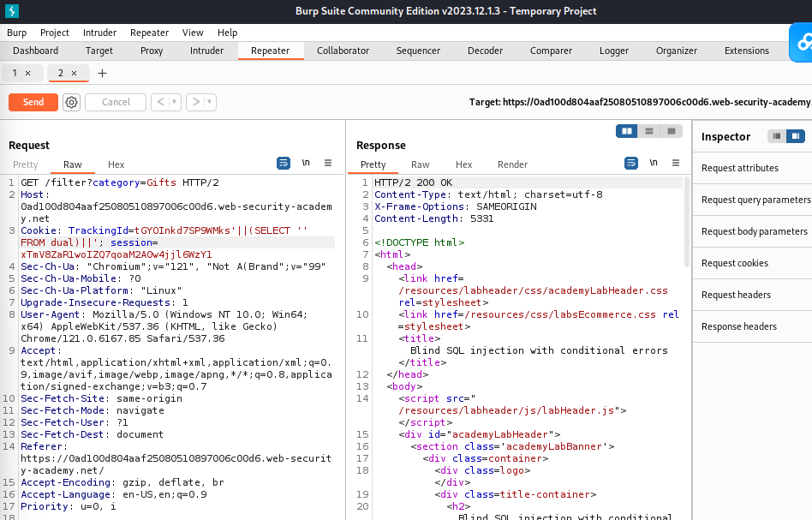This screenshot has width=812, height=520.
Task: Switch to Organizer tab
Action: coord(677,51)
